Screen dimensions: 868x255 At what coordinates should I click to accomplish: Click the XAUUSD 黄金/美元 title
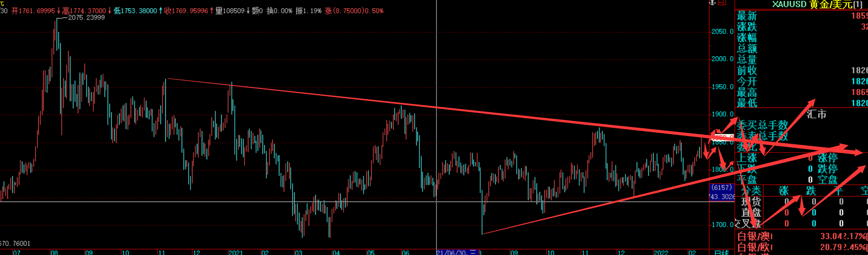817,4
